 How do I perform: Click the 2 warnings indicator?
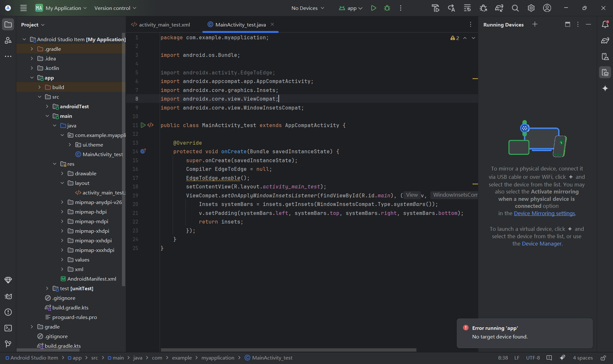(455, 38)
